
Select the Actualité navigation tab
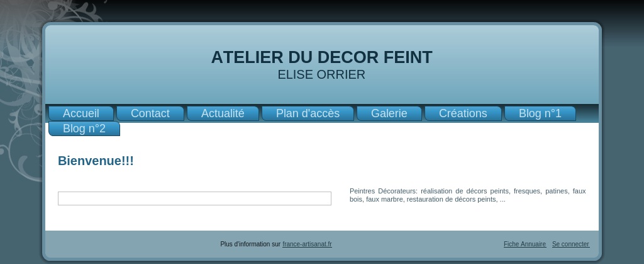(x=223, y=113)
